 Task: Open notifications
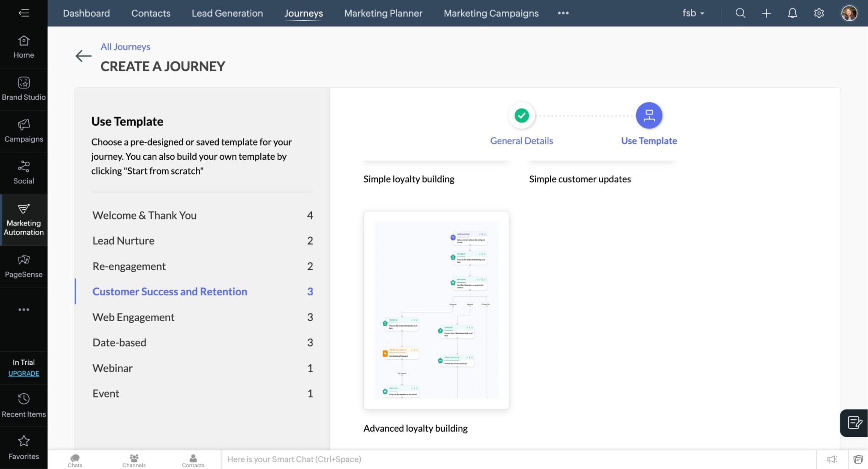click(x=792, y=13)
